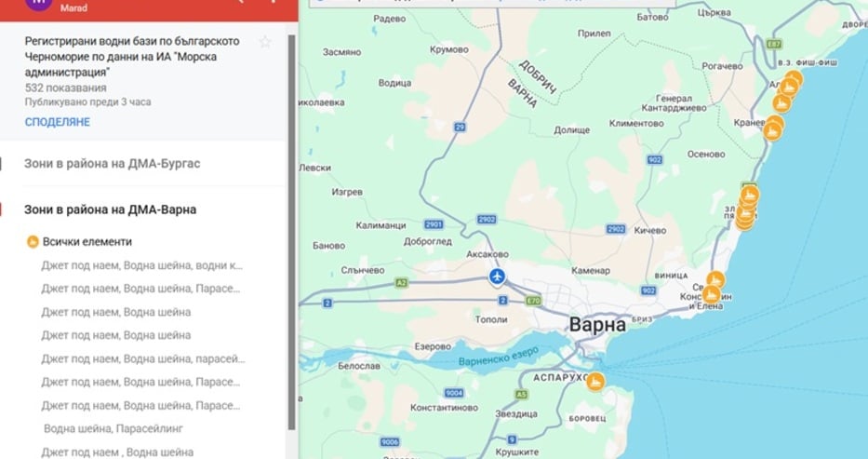The width and height of the screenshot is (868, 459).
Task: Click the Аспарухово district label
Action: (x=561, y=378)
